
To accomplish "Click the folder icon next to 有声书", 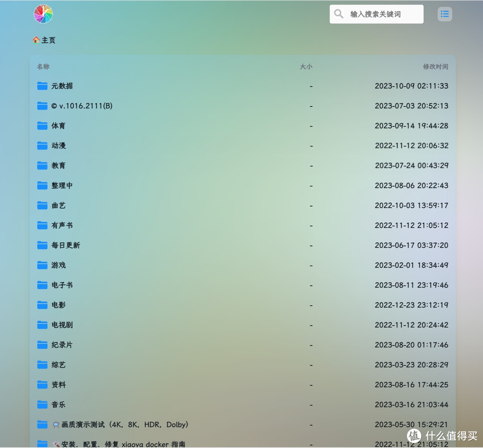I will (x=42, y=225).
